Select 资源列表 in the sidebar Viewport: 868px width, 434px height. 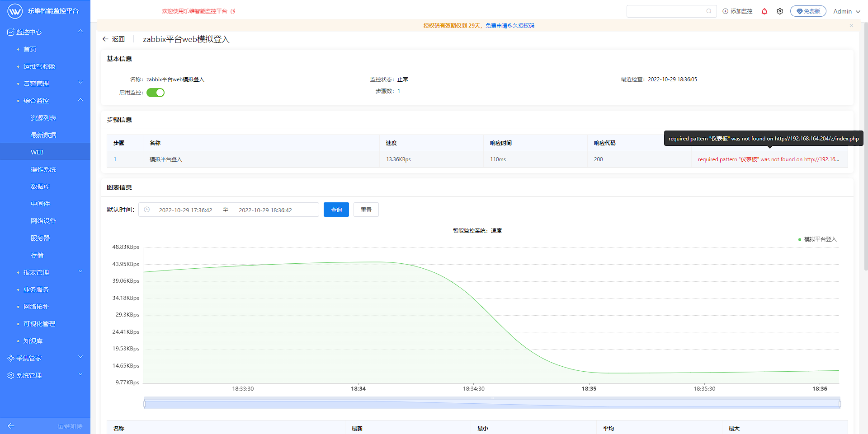point(43,118)
